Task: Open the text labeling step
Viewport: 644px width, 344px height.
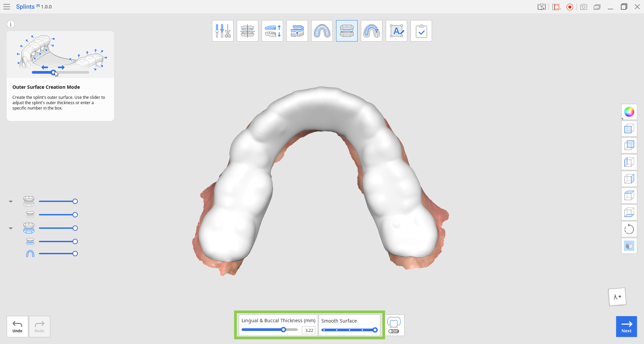Action: [x=396, y=31]
